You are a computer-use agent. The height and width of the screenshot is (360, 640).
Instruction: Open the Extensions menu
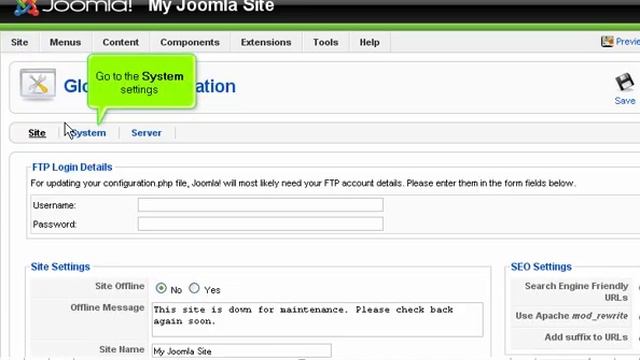click(266, 42)
